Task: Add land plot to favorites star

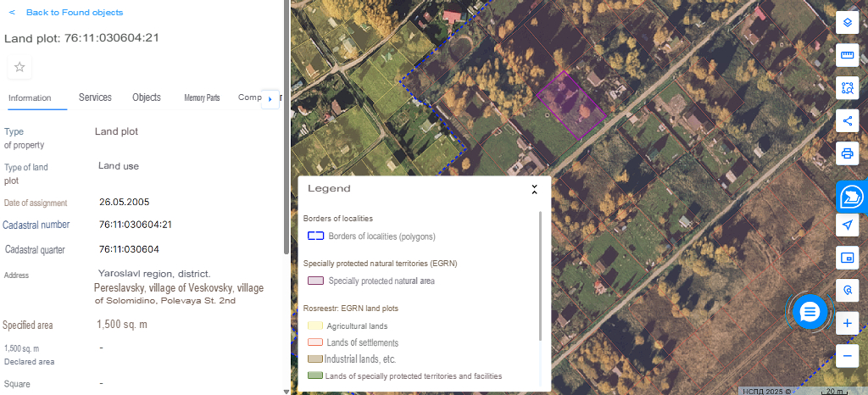Action: coord(19,67)
